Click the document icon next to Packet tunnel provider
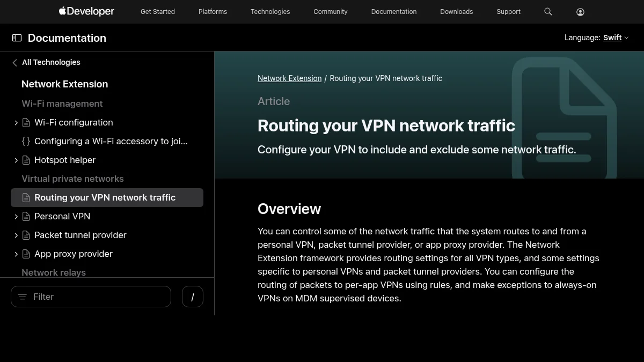 click(x=26, y=235)
